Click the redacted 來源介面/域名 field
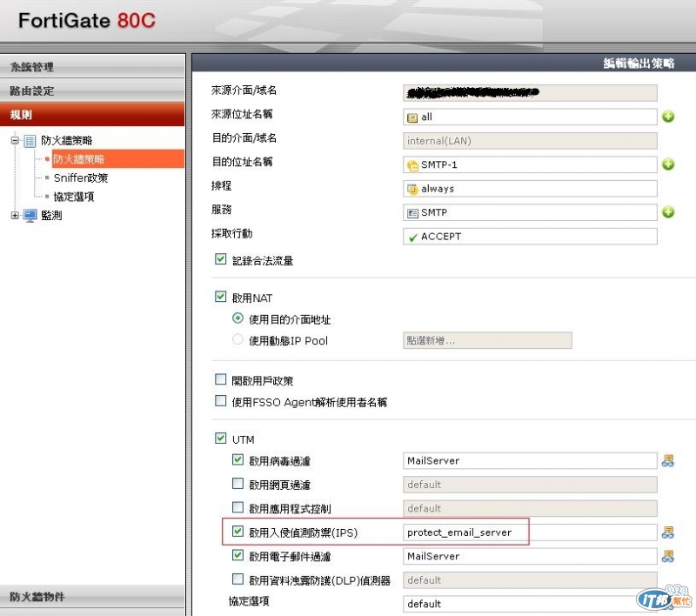This screenshot has height=616, width=696. (x=530, y=93)
